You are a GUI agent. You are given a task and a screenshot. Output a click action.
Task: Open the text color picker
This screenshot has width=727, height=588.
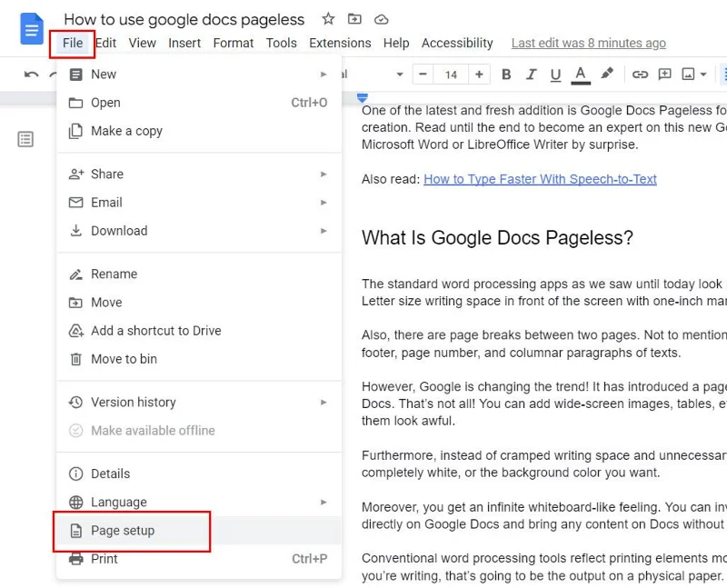pyautogui.click(x=581, y=75)
